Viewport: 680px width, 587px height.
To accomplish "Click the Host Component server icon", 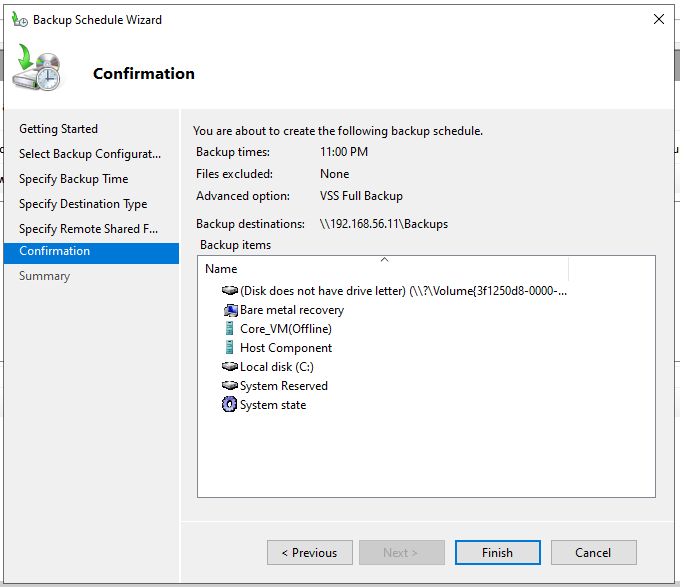I will tap(229, 347).
